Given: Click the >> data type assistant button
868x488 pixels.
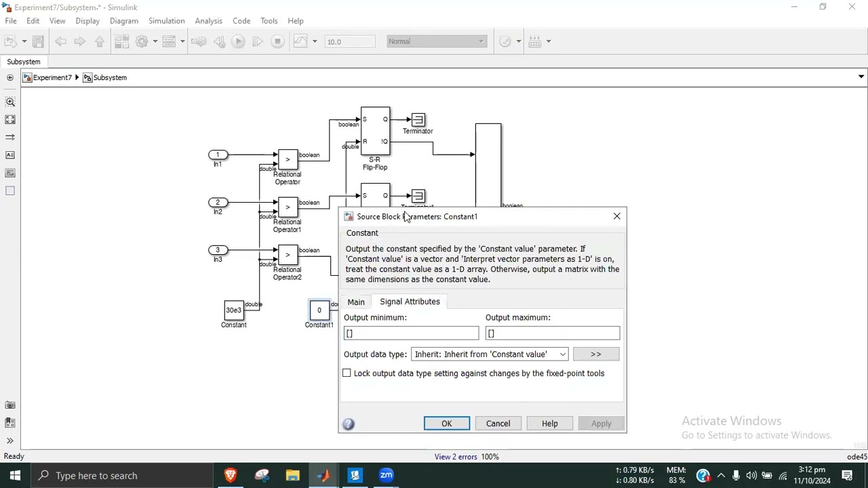Looking at the screenshot, I should (x=596, y=354).
